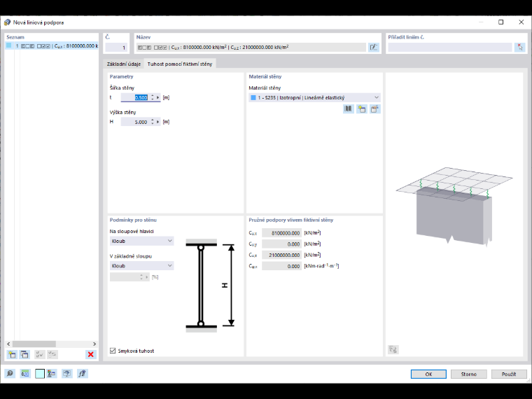The height and width of the screenshot is (399, 532).
Task: Click the Seznam scrollbar left arrow
Action: point(9,344)
